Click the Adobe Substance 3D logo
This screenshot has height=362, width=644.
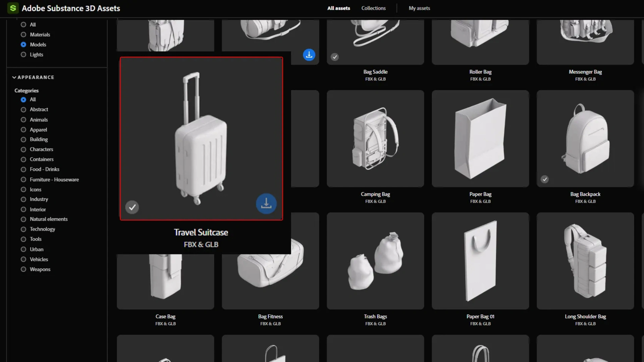click(x=13, y=8)
